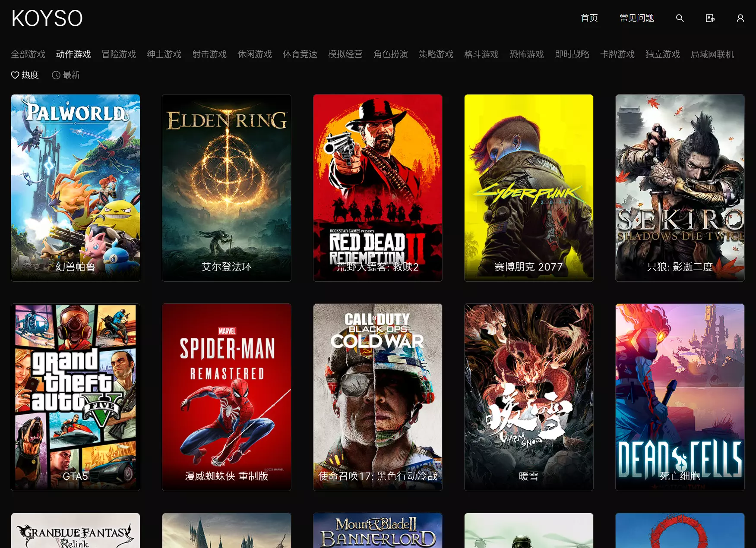
Task: Click the language translate icon
Action: [710, 18]
